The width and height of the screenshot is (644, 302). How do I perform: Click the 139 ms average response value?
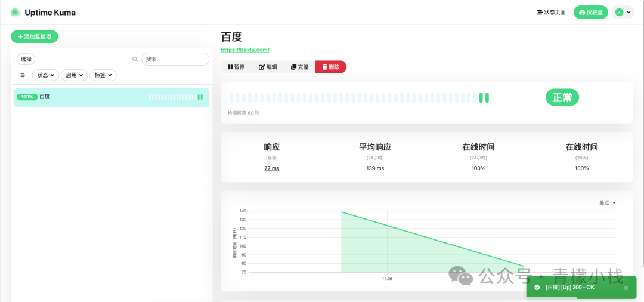[x=375, y=168]
